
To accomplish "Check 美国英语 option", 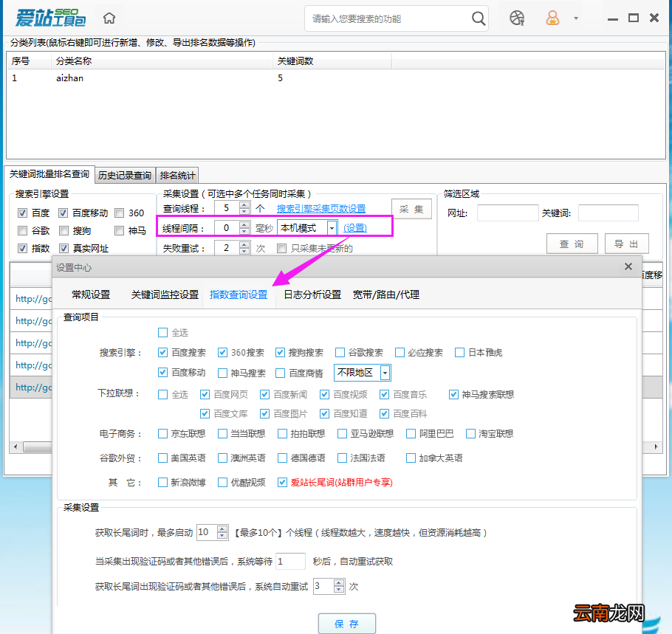I will coord(162,458).
